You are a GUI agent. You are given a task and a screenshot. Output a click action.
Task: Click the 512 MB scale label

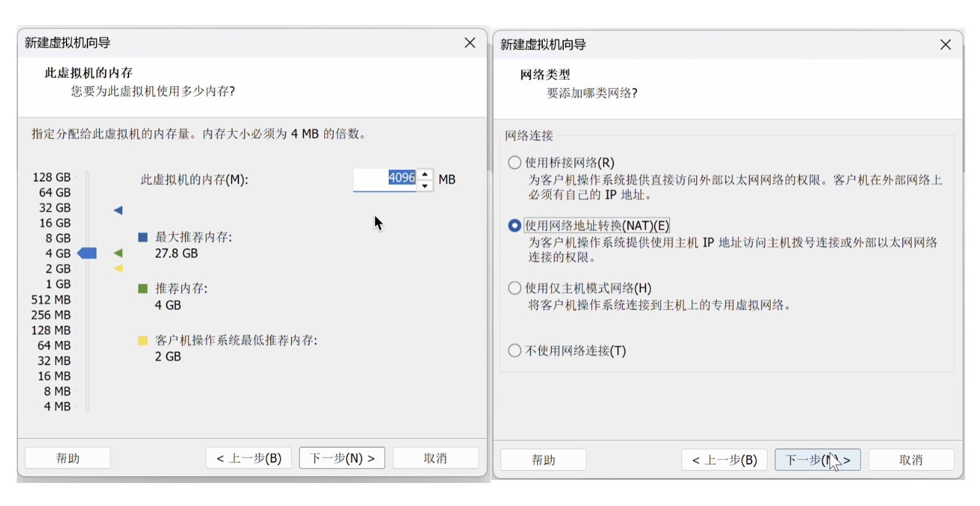(51, 300)
